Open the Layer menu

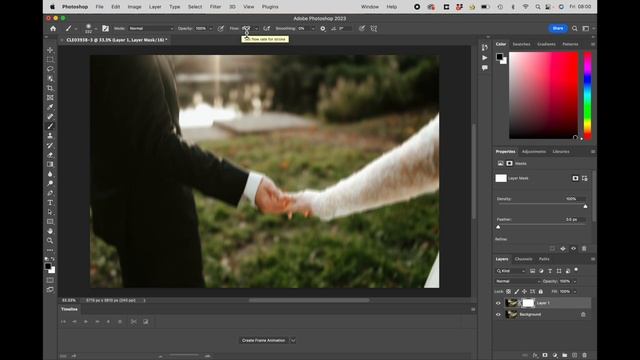point(155,7)
